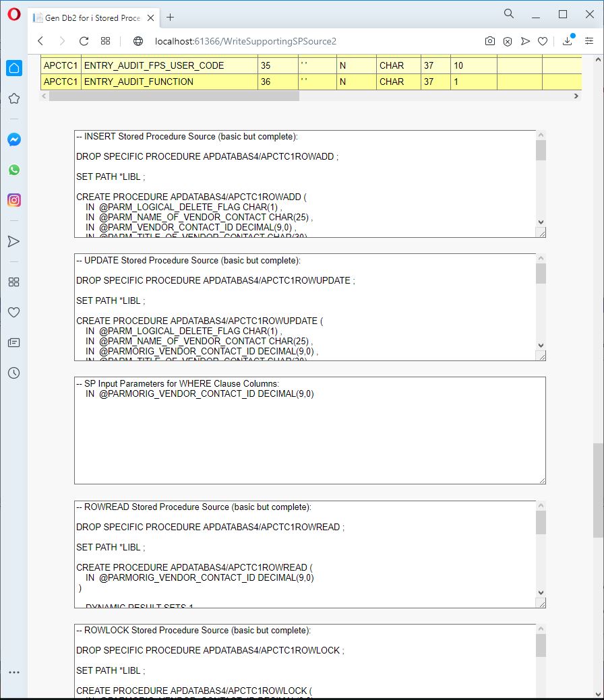
Task: Click down arrow in ROWREAD source textarea scrollbar
Action: coord(541,592)
